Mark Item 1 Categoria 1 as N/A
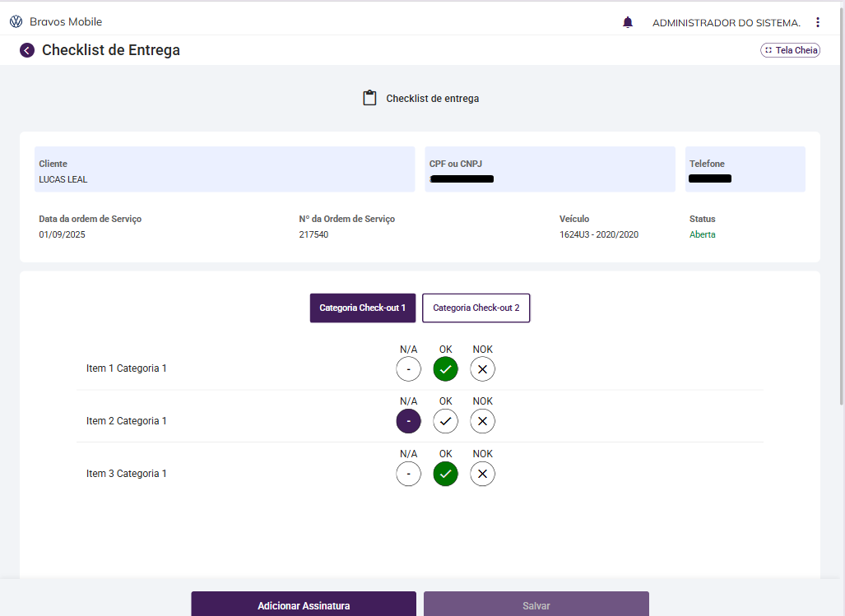 [x=408, y=369]
